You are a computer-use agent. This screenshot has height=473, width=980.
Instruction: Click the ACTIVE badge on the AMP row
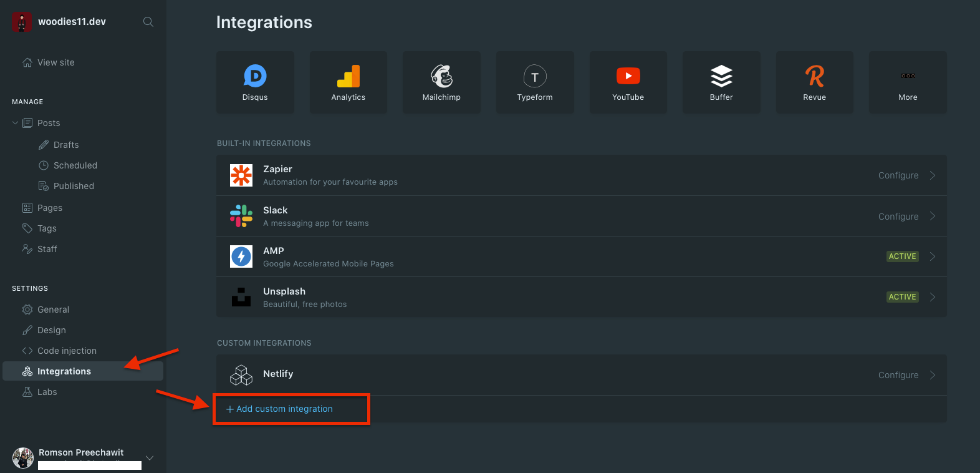tap(903, 256)
